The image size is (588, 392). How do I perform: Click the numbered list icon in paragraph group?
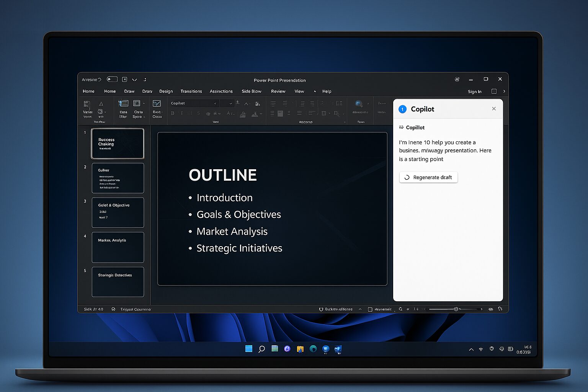[285, 103]
